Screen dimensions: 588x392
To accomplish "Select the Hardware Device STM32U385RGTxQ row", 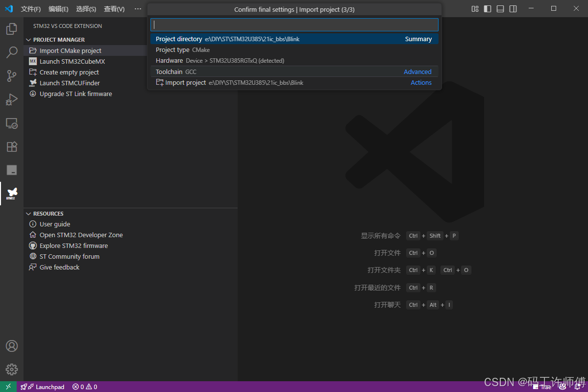I will point(294,60).
